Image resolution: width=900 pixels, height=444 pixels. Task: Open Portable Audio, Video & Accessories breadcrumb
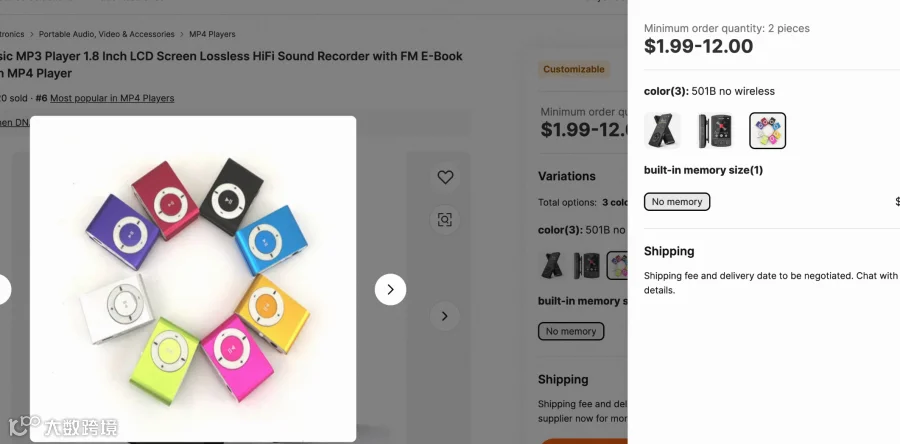point(107,34)
